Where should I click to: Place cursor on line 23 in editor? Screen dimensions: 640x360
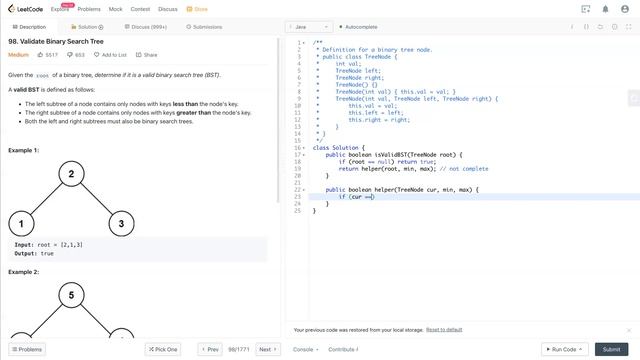473,197
